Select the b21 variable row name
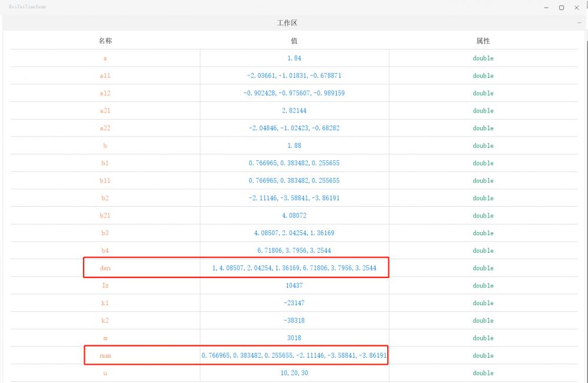 105,216
